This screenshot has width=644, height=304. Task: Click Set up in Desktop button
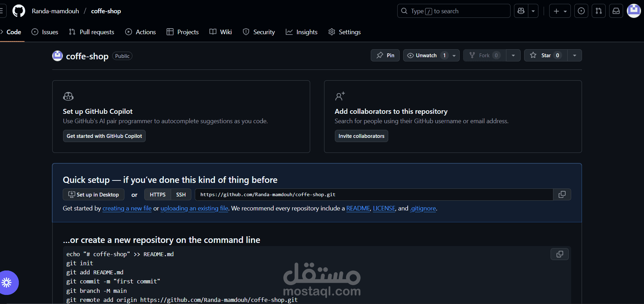click(x=93, y=195)
